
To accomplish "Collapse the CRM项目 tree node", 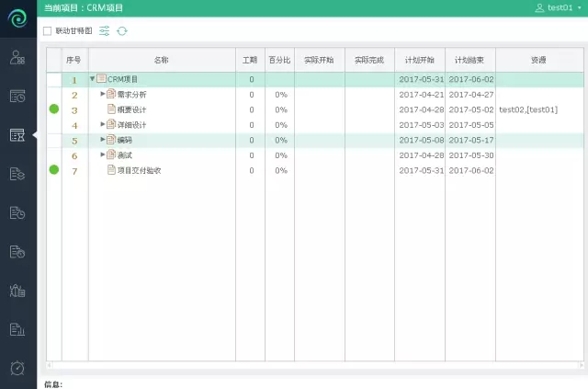I will coord(92,79).
